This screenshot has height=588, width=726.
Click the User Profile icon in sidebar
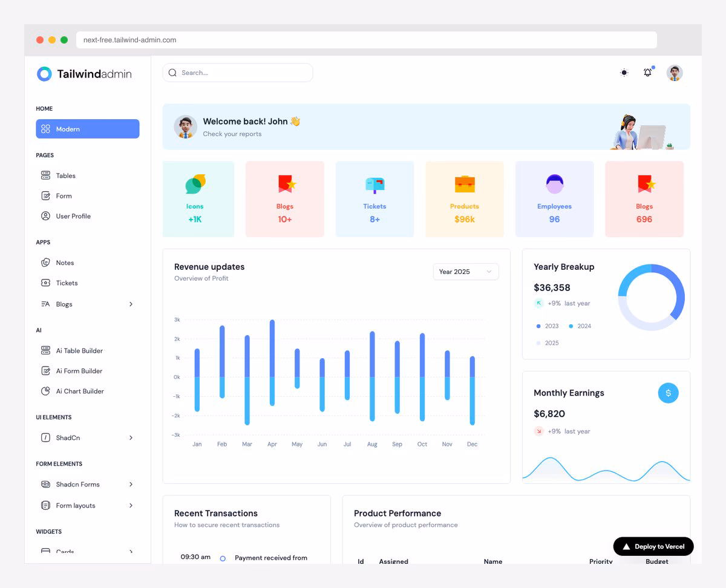[x=45, y=216]
